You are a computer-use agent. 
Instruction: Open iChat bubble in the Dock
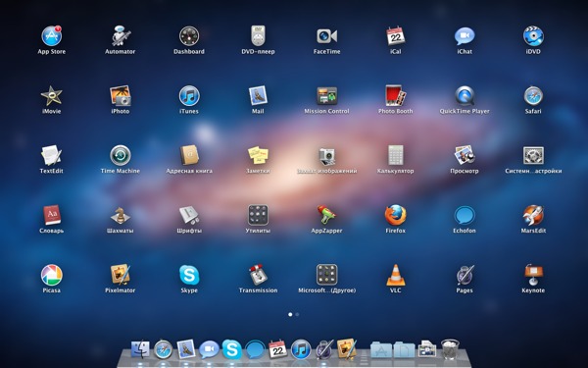(x=209, y=349)
